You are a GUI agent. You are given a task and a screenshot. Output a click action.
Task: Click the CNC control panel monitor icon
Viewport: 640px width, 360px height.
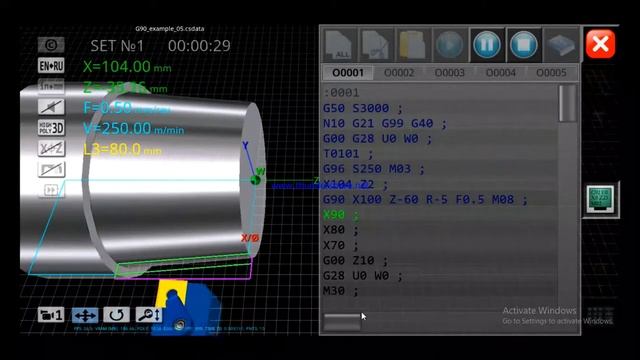pos(600,200)
